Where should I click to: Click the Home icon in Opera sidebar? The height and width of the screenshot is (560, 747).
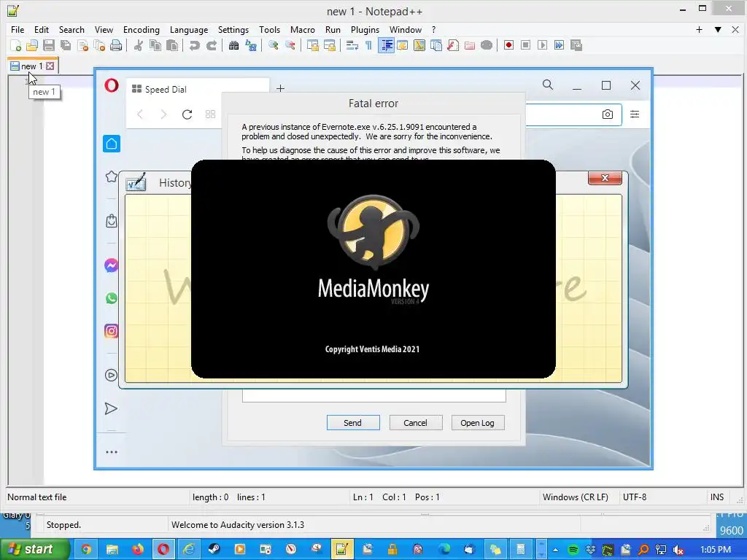112,144
